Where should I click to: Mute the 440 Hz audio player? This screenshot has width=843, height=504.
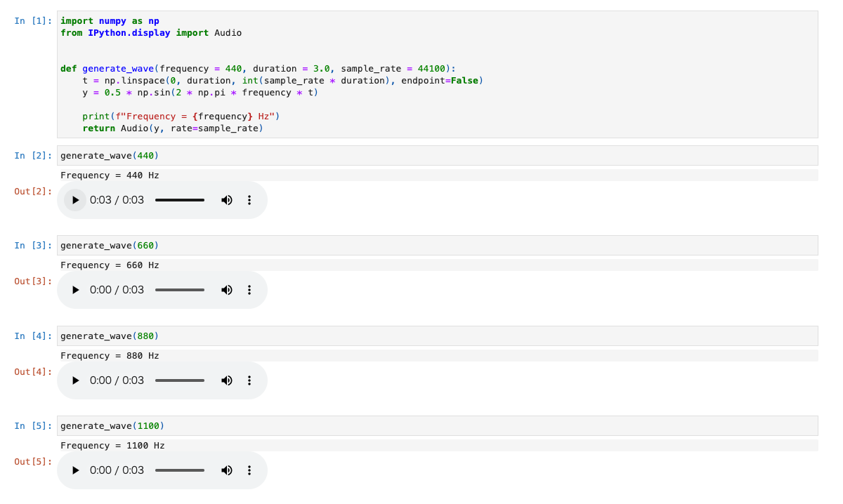pyautogui.click(x=227, y=200)
